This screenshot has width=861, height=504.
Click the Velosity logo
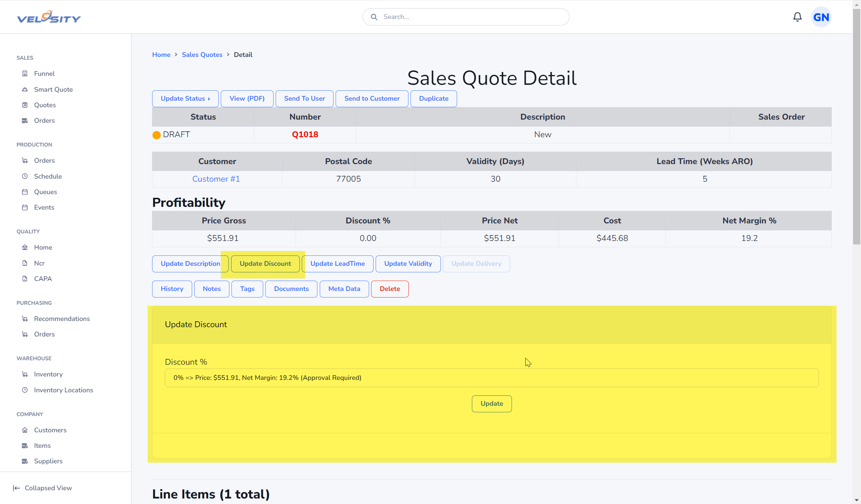click(49, 17)
